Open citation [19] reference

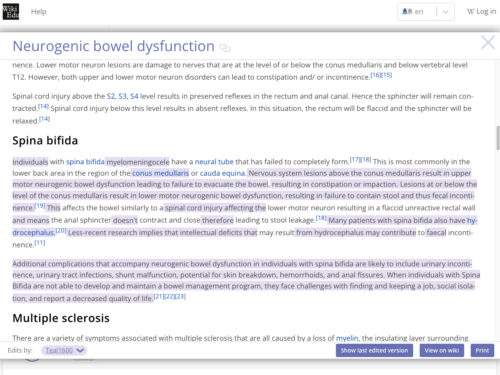40,206
